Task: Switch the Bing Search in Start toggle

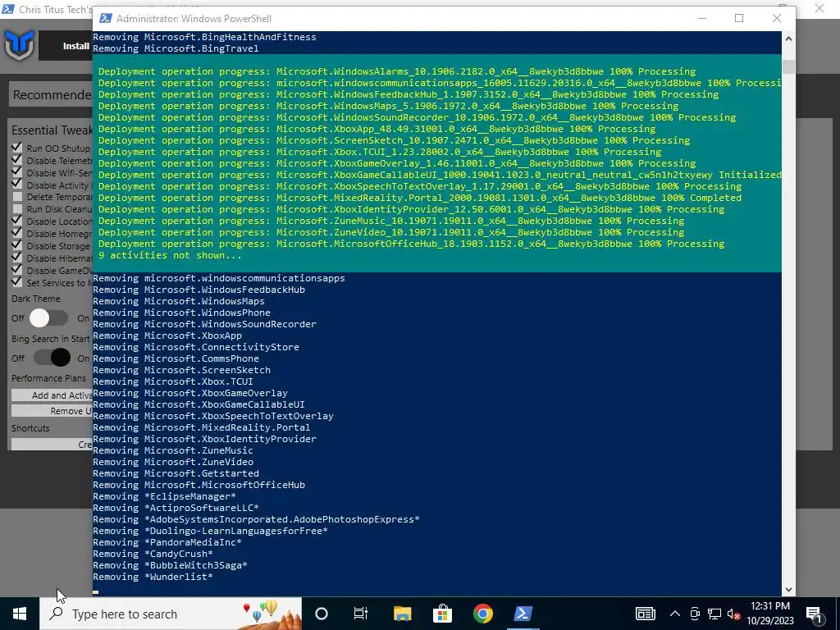Action: (52, 358)
